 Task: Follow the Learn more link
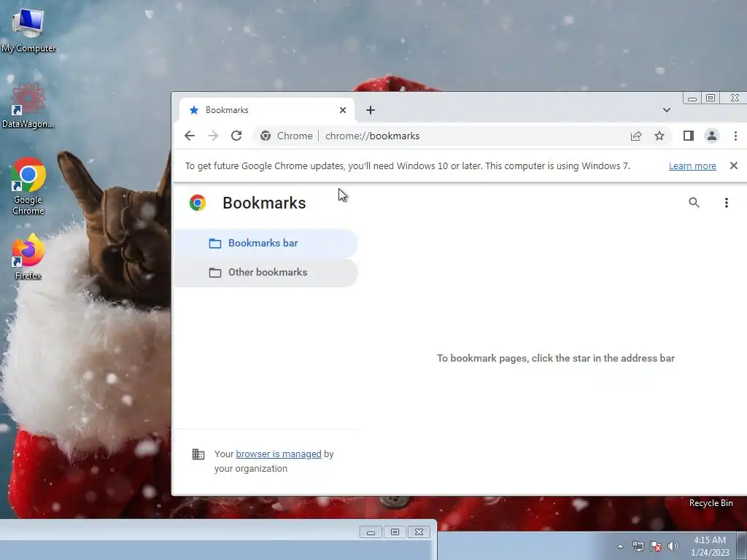tap(692, 166)
